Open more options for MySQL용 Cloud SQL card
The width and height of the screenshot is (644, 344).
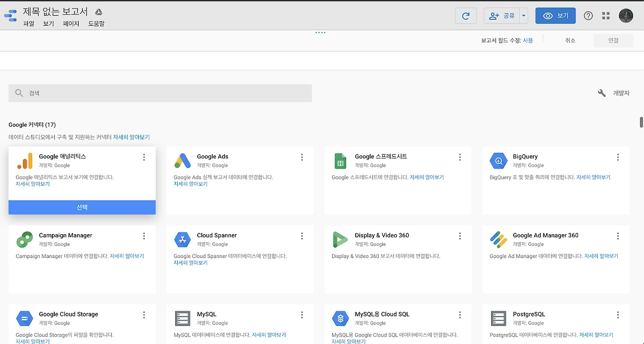point(460,315)
